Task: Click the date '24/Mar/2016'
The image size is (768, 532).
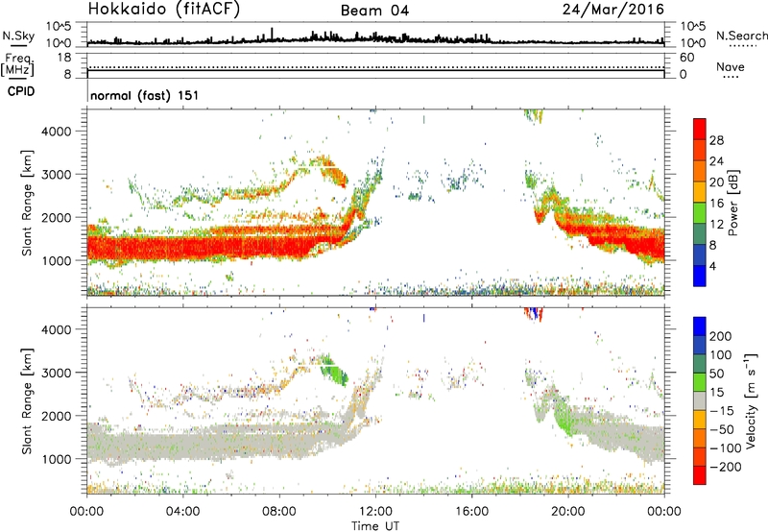Action: pos(613,10)
